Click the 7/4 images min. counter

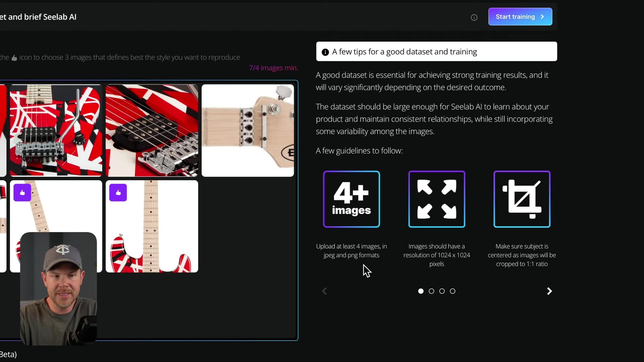pyautogui.click(x=273, y=68)
